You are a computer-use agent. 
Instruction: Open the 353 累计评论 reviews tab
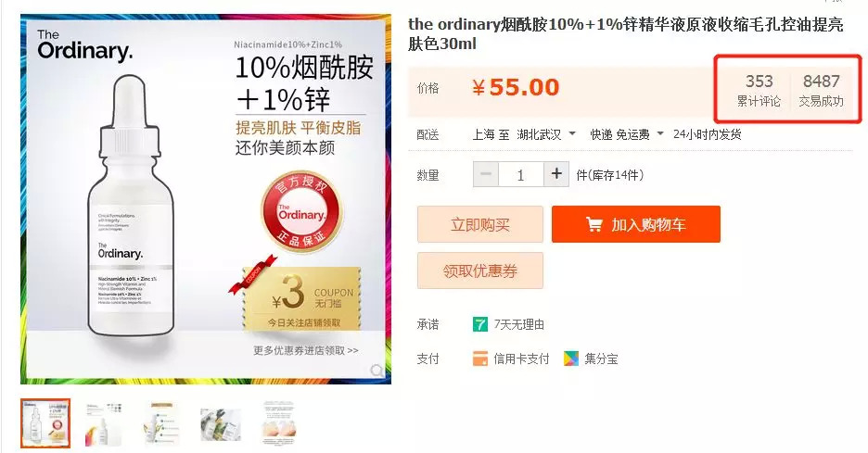tap(759, 90)
